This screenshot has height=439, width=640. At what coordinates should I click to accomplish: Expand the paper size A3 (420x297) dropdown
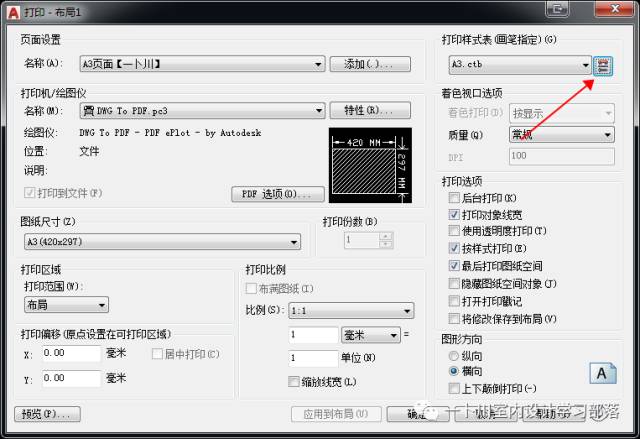pos(162,242)
